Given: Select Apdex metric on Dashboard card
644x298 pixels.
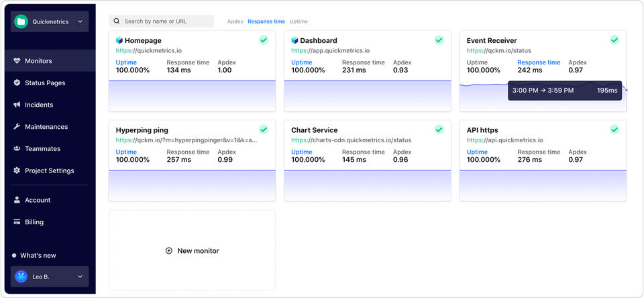Looking at the screenshot, I should click(x=402, y=62).
